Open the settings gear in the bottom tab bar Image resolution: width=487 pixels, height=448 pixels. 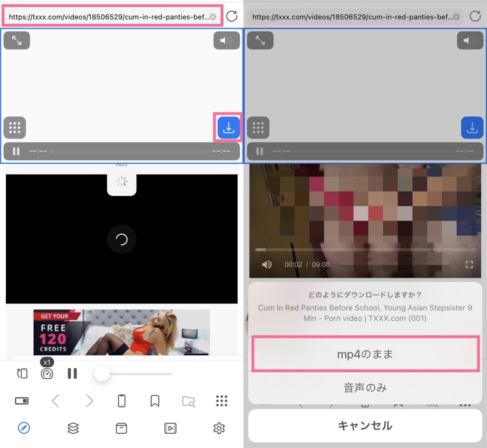[219, 428]
